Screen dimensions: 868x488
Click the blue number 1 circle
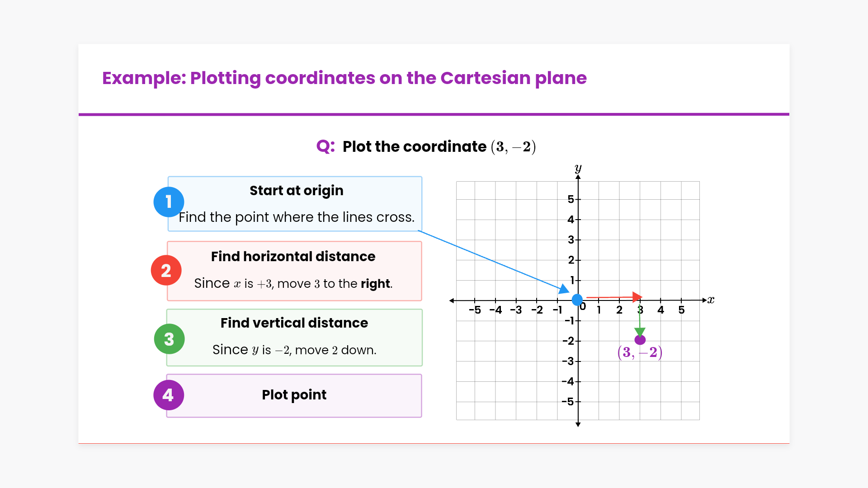pyautogui.click(x=169, y=202)
